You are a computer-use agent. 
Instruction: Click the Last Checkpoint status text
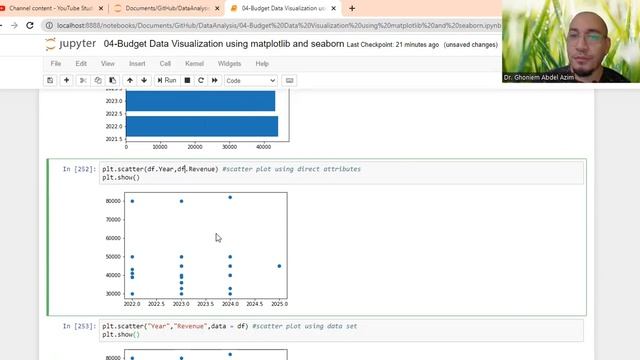(x=393, y=45)
